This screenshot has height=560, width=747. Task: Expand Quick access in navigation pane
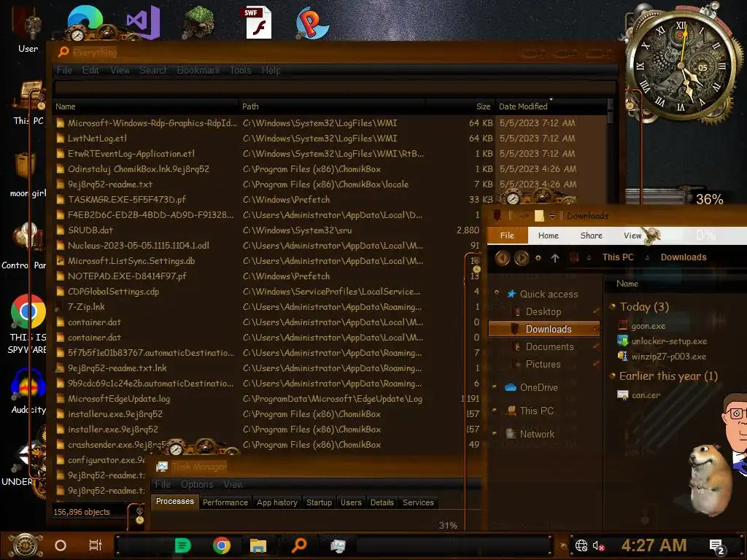click(x=496, y=292)
